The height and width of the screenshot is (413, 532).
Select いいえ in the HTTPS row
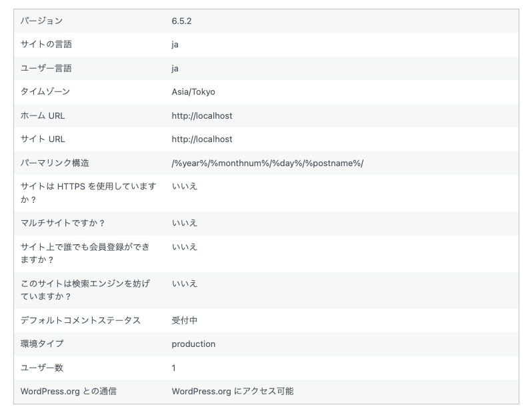(185, 186)
